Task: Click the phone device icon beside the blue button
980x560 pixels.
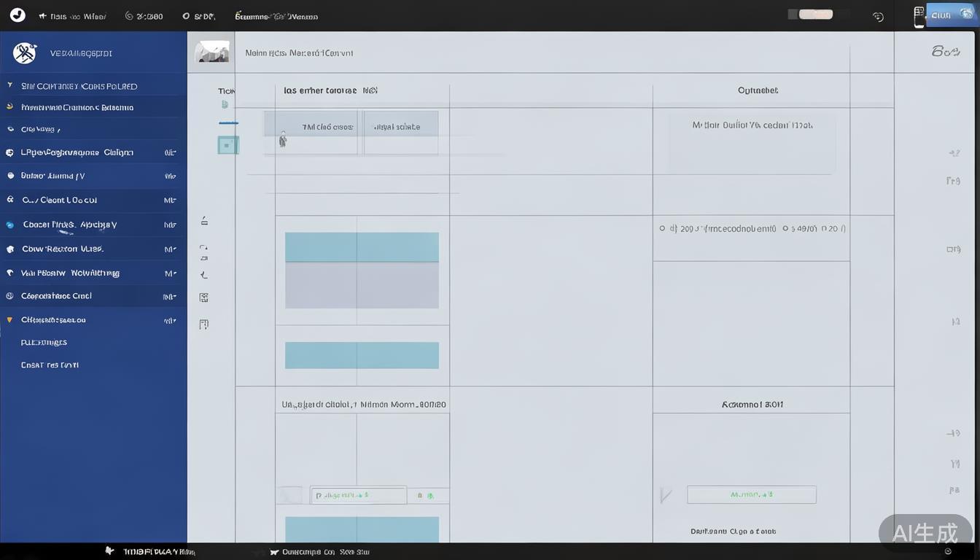Action: point(919,16)
